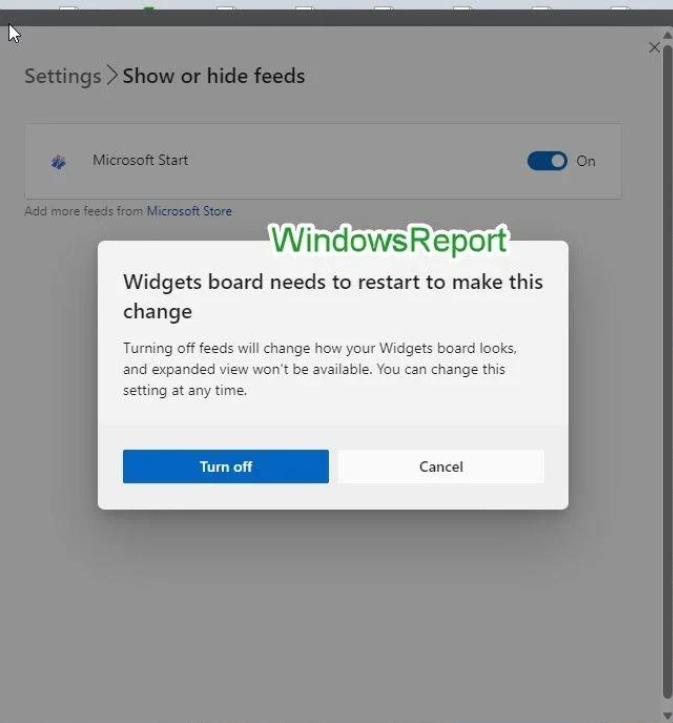673x723 pixels.
Task: Toggle the Microsoft Start feed switch
Action: tap(547, 161)
